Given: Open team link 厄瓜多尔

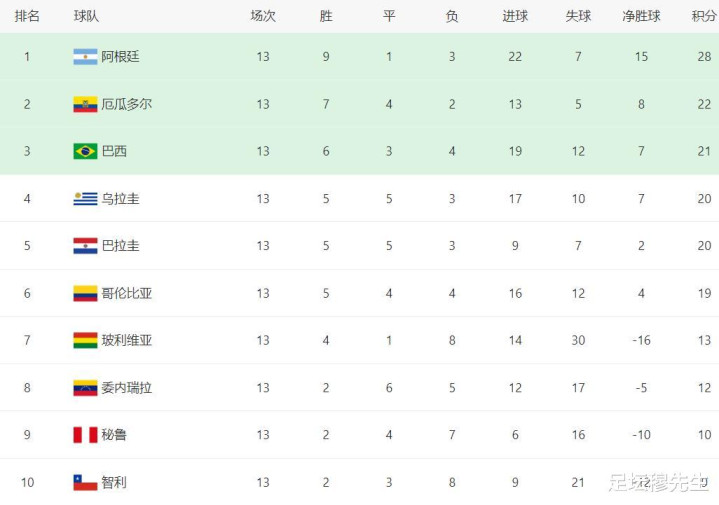Looking at the screenshot, I should tap(127, 104).
